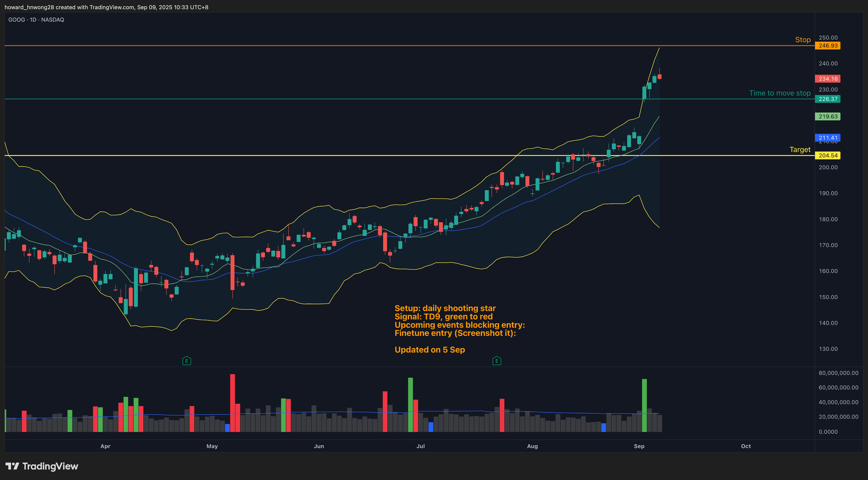Click the red current price label 234.16
The height and width of the screenshot is (480, 868).
[x=828, y=78]
